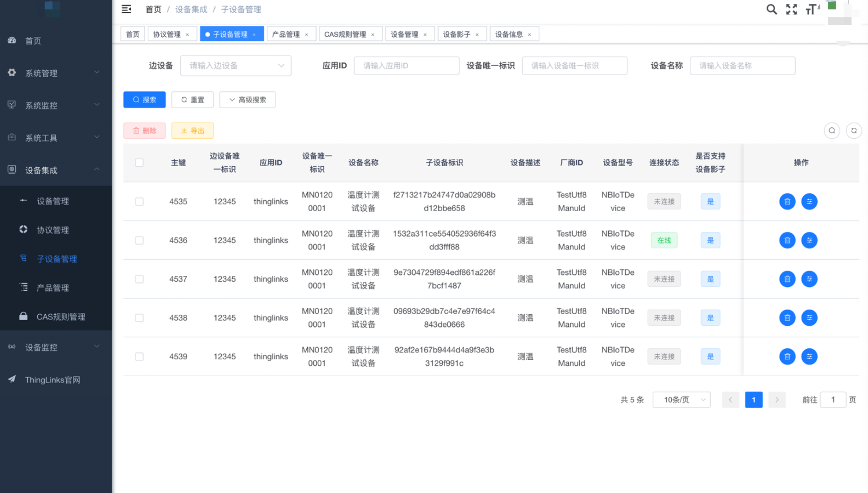Click the sidebar collapse hamburger icon

[126, 9]
